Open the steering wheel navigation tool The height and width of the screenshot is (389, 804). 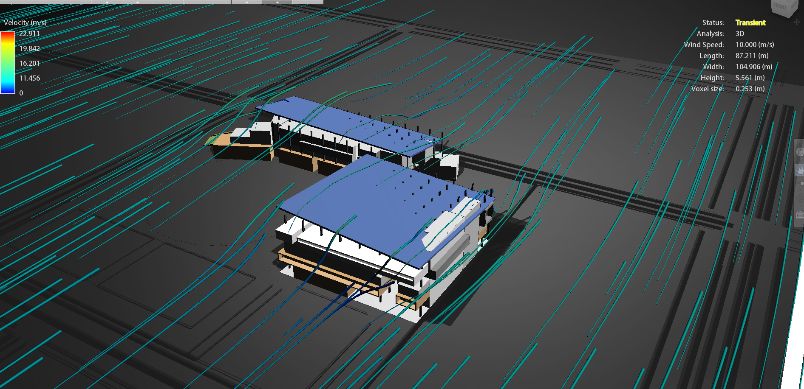[x=800, y=152]
